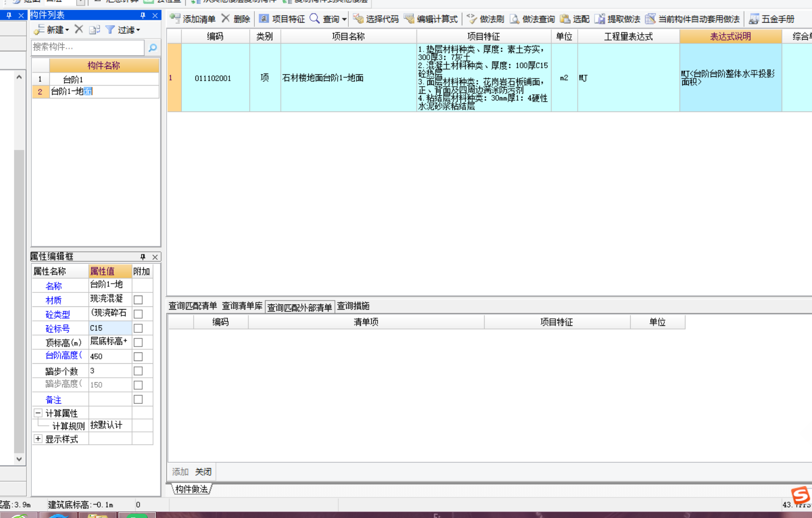Toggle the 台阶高度 attach checkbox
This screenshot has width=812, height=518.
point(138,357)
